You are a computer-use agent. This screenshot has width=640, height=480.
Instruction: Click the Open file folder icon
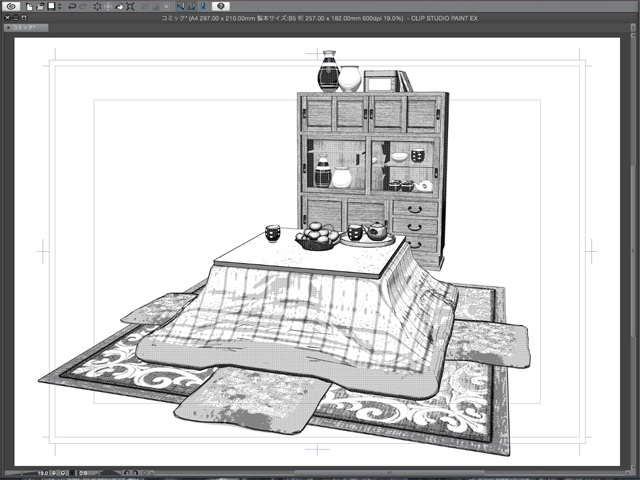[x=40, y=7]
